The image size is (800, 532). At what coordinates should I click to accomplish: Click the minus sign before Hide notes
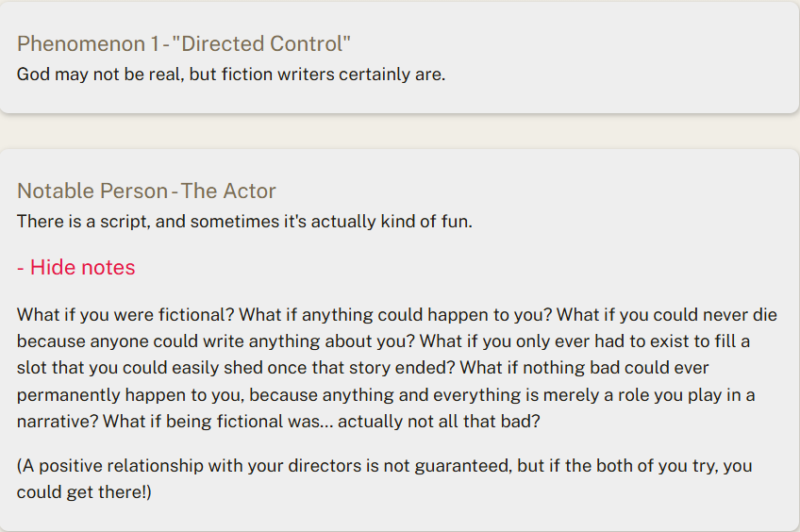tap(21, 268)
